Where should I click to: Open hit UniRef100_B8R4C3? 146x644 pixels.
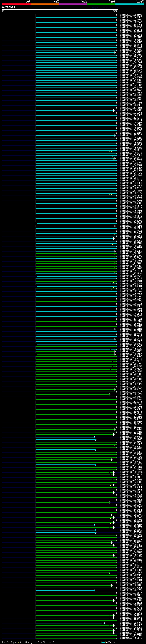131,25
